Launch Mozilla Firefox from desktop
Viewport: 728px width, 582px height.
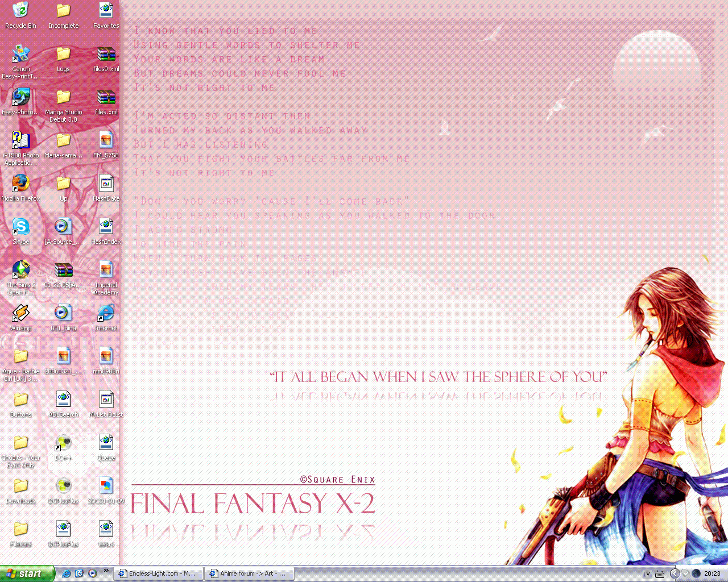[x=20, y=188]
